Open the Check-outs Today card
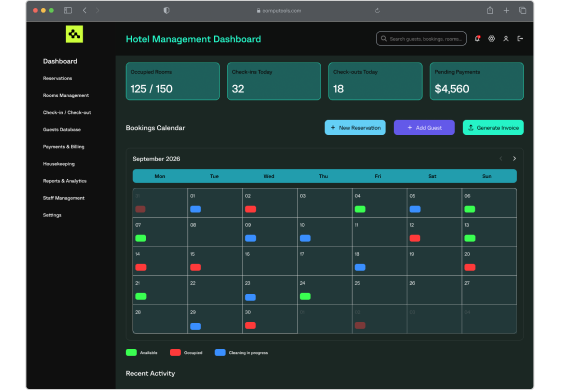 tap(375, 81)
